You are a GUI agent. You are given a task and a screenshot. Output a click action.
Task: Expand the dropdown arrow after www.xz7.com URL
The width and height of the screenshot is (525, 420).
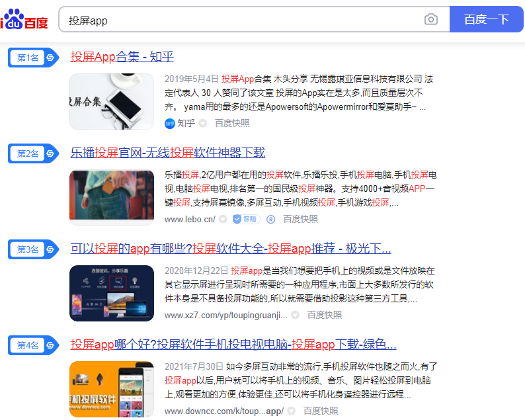tap(295, 315)
